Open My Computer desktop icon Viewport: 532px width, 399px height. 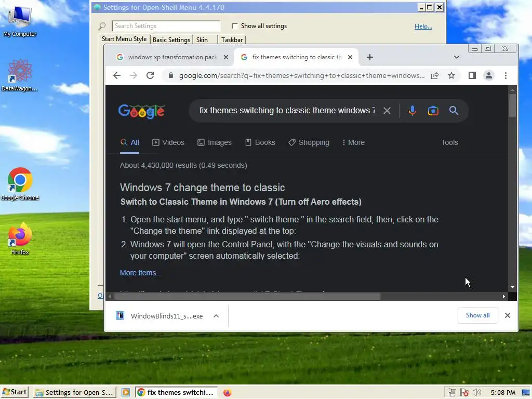coord(20,21)
